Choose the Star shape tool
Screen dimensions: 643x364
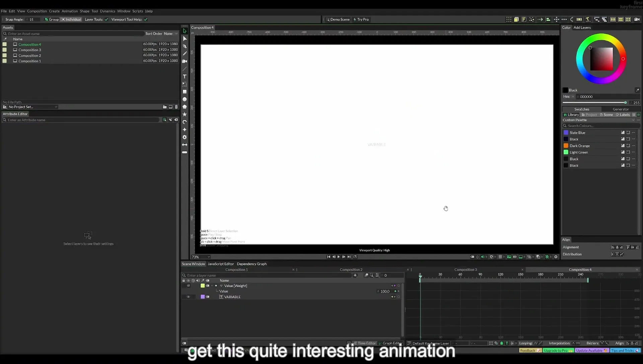coord(185,114)
